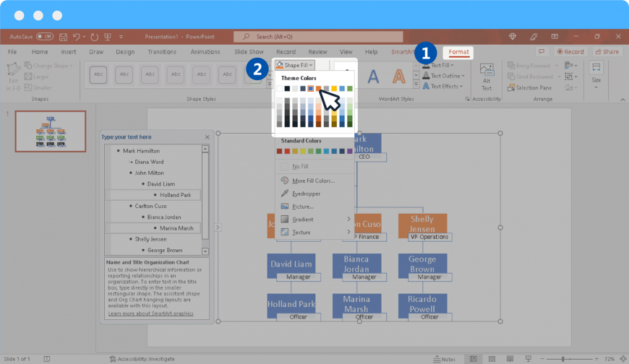This screenshot has width=629, height=364.
Task: Open the View tab
Action: point(346,52)
